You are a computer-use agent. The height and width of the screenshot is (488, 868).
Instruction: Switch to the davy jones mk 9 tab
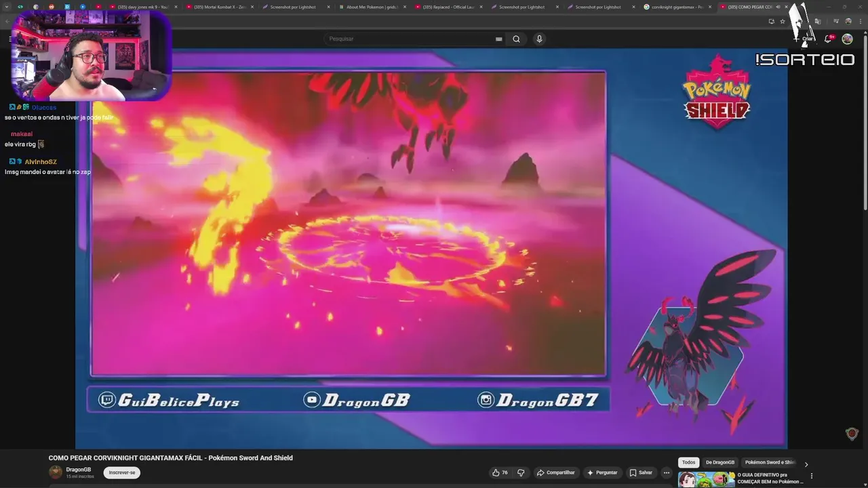click(x=142, y=7)
